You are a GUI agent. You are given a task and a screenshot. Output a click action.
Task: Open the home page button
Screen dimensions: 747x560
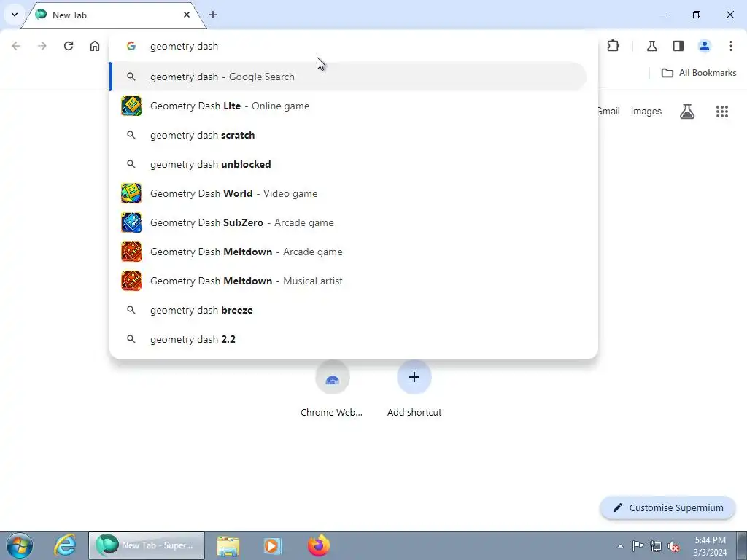click(x=95, y=46)
